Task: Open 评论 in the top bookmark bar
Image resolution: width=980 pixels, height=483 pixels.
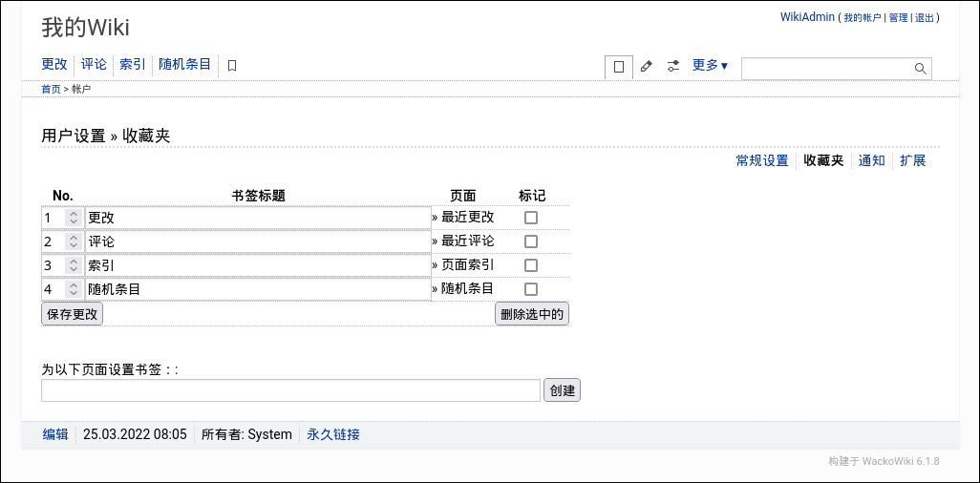Action: [x=94, y=64]
